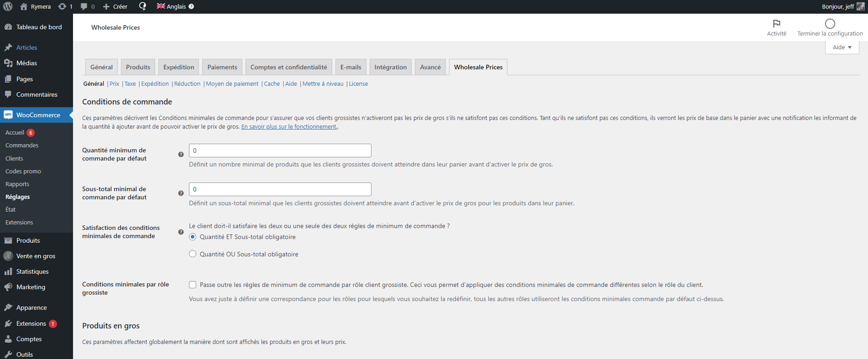
Task: Open the Créer new content menu
Action: [115, 6]
